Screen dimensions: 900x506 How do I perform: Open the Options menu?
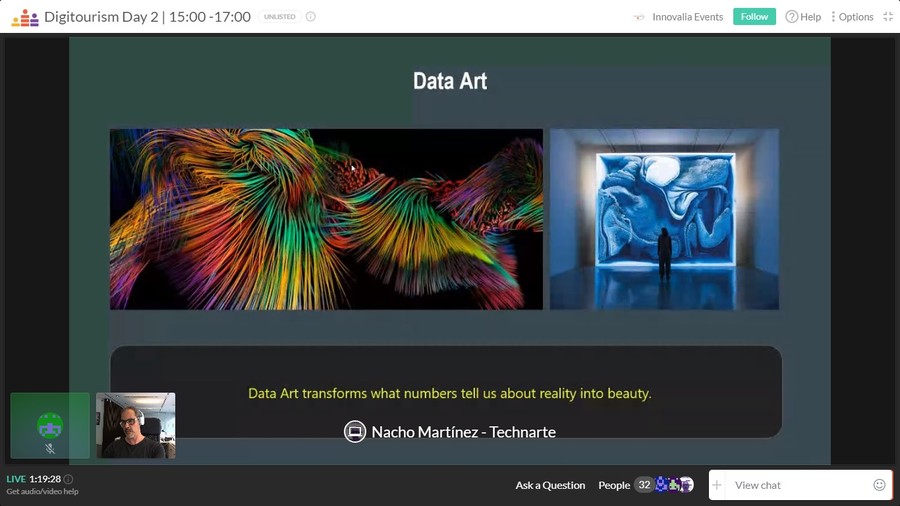(x=852, y=17)
